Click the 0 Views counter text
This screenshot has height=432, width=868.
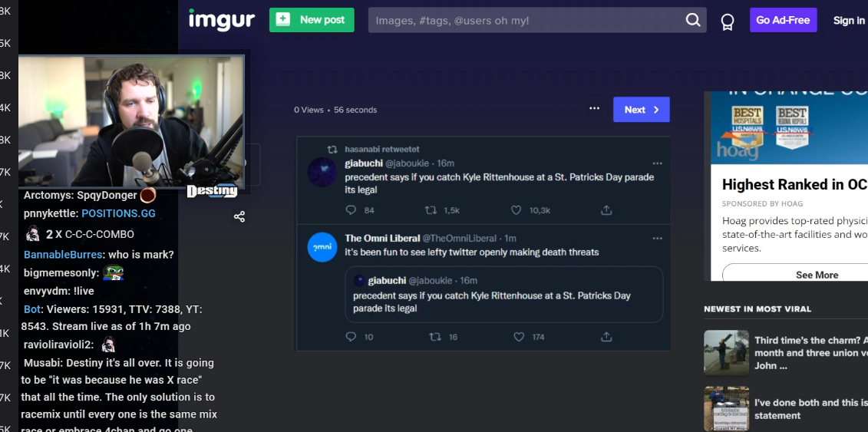coord(309,110)
